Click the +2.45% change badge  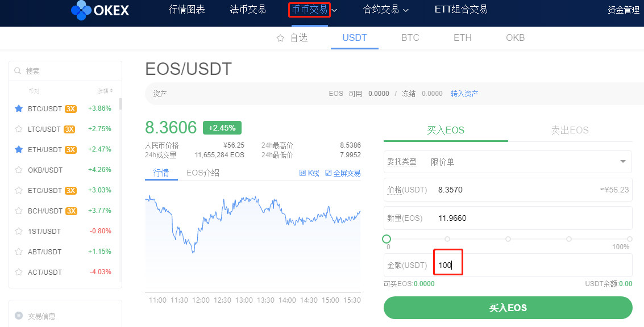tap(222, 128)
